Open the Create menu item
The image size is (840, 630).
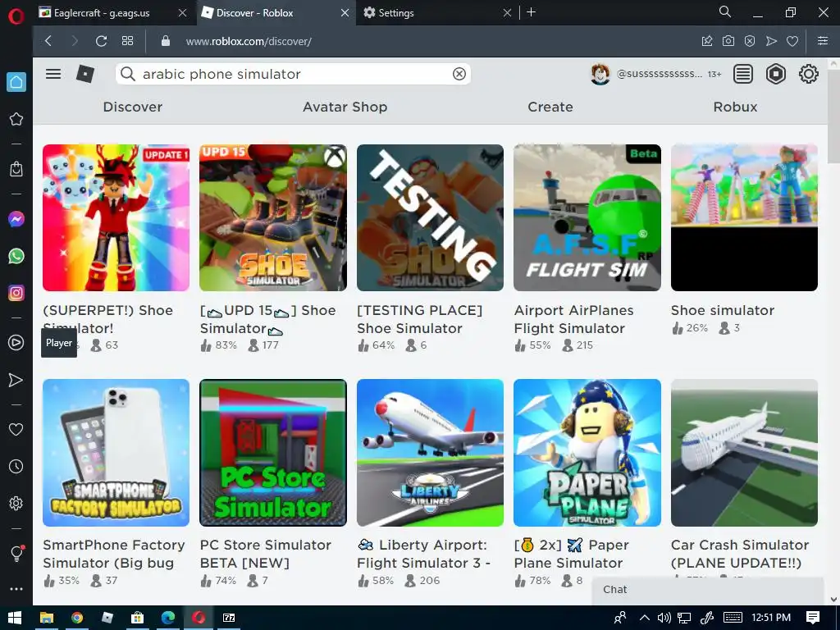[550, 107]
